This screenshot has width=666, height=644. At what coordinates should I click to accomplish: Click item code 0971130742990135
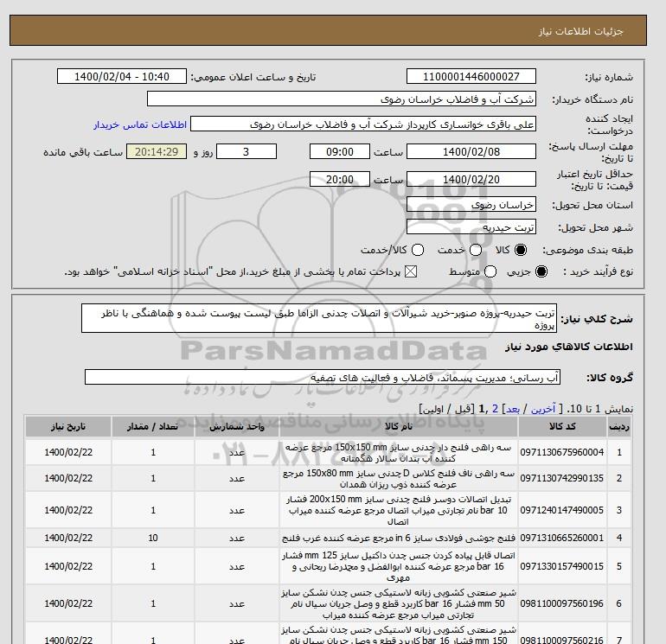tap(562, 478)
